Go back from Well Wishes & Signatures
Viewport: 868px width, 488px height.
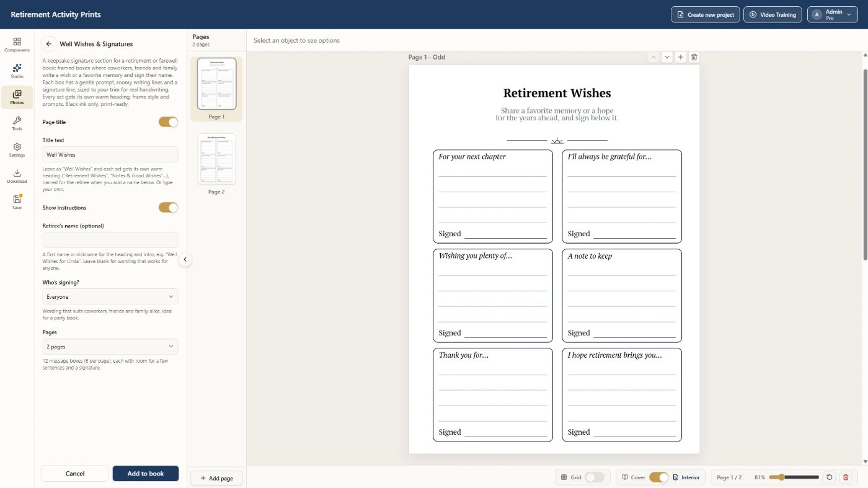(x=49, y=44)
